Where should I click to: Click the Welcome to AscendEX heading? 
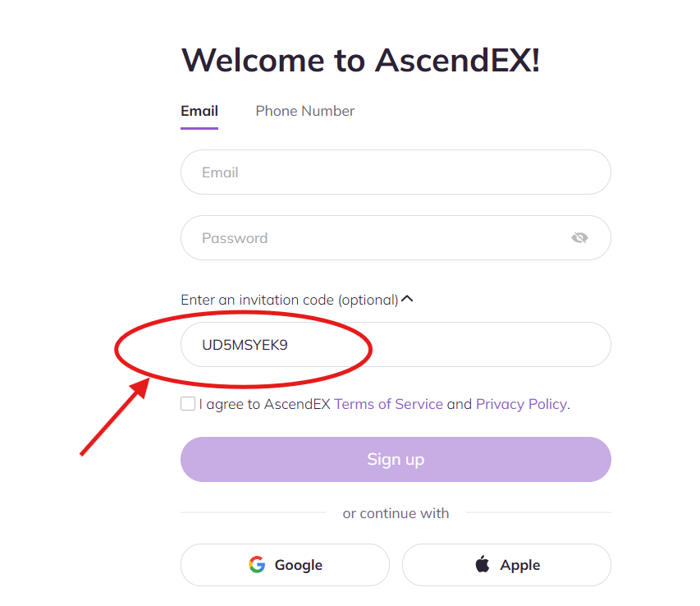[359, 60]
